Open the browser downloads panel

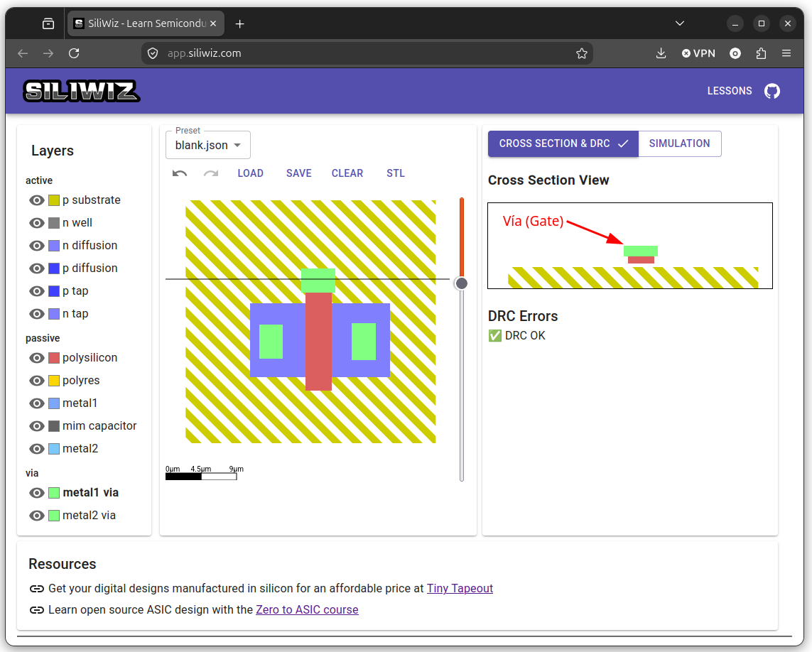coord(661,53)
